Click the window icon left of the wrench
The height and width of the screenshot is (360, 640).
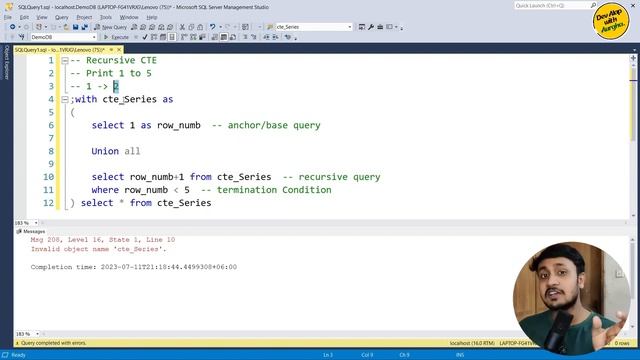pyautogui.click(x=362, y=27)
